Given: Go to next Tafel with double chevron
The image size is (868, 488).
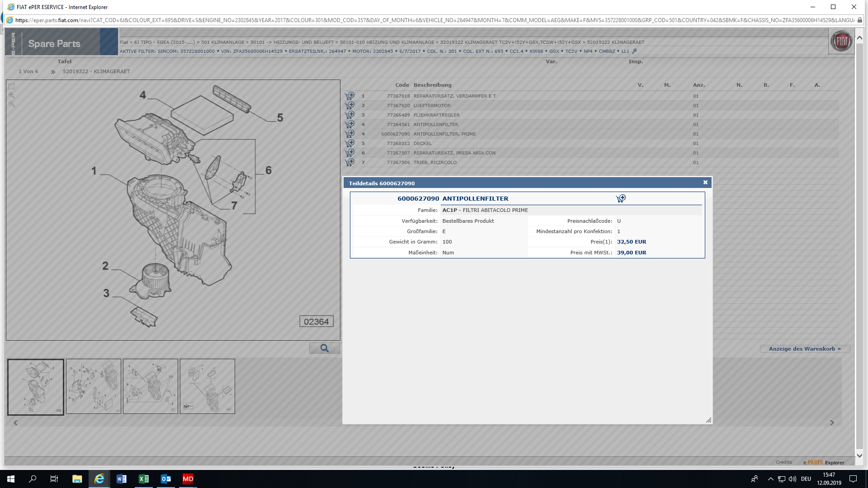Looking at the screenshot, I should 53,72.
